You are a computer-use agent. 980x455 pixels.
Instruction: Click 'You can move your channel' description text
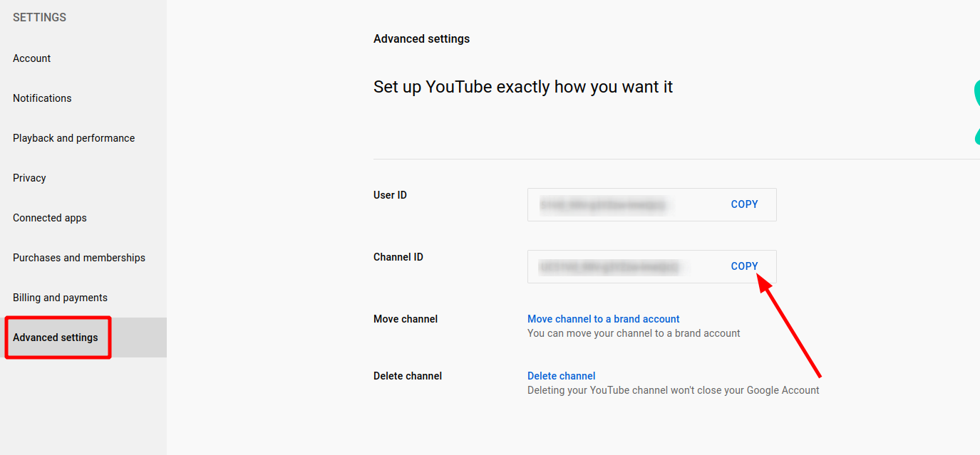(x=634, y=333)
